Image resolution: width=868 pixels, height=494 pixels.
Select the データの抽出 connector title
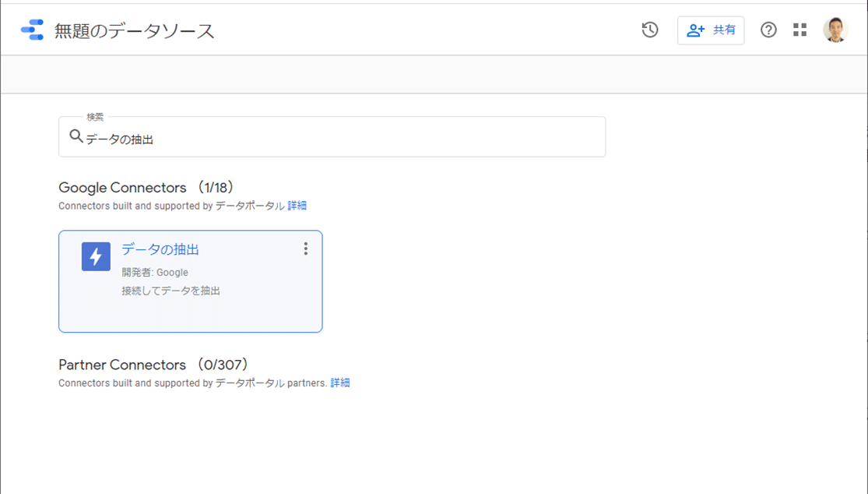point(160,249)
